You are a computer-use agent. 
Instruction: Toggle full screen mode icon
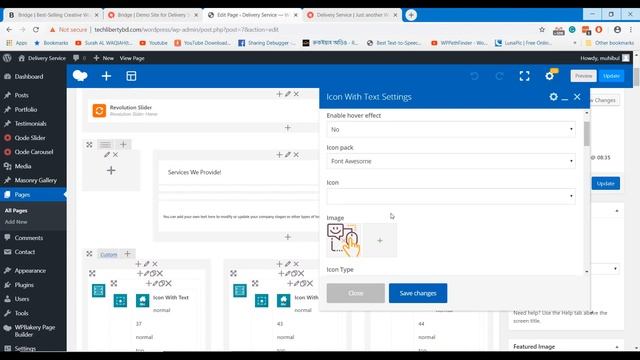[x=524, y=76]
